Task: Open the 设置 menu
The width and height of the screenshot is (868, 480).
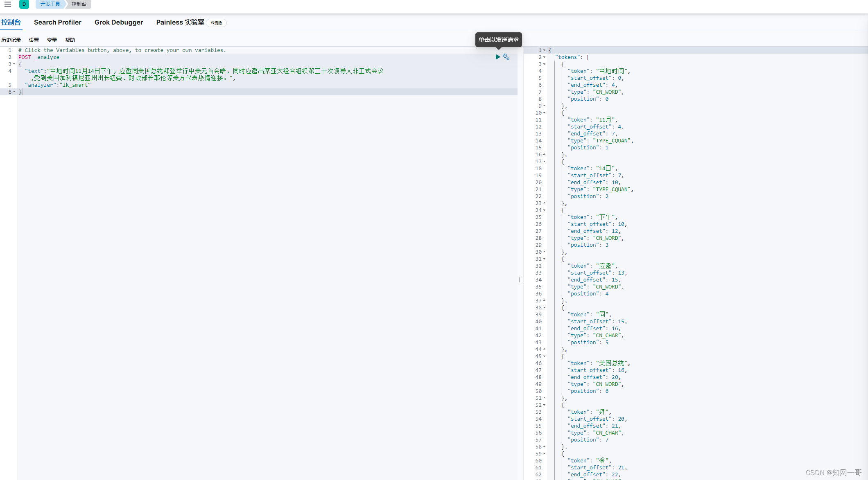Action: [34, 40]
